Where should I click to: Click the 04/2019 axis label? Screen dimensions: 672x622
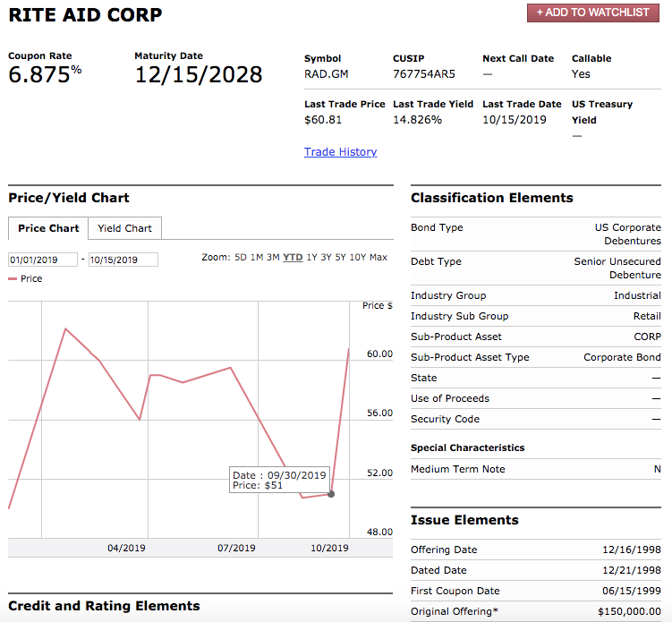(x=126, y=548)
